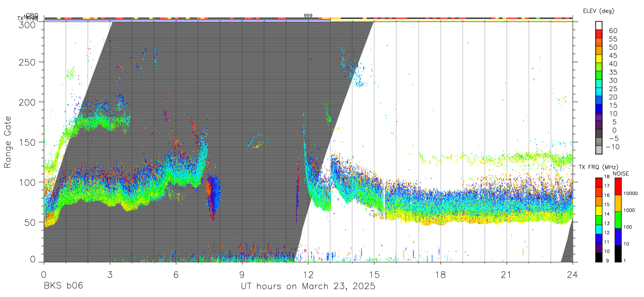Click the '100' tick on NOISE bar
Image resolution: width=644 pixels, height=297 pixels.
pos(628,227)
